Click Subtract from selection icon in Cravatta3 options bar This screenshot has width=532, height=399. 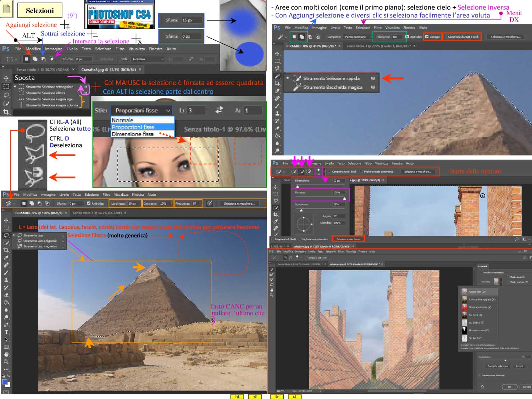pos(43,59)
